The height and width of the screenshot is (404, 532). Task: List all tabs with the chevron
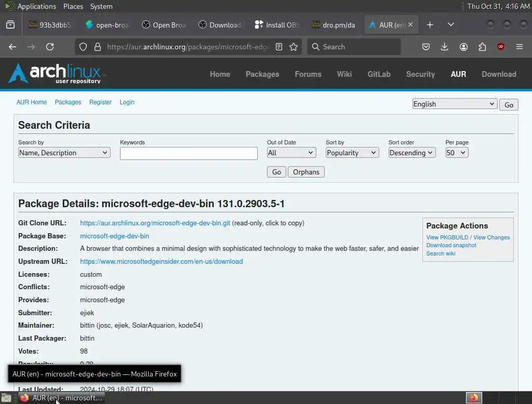tap(451, 25)
